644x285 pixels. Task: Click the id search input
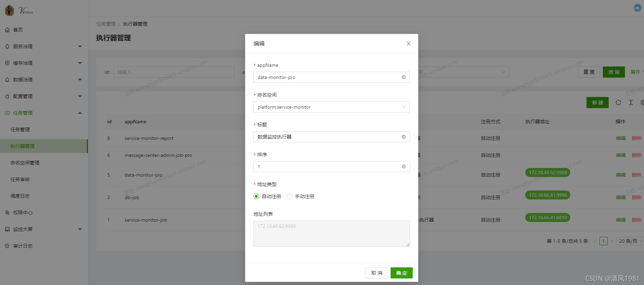pos(173,72)
